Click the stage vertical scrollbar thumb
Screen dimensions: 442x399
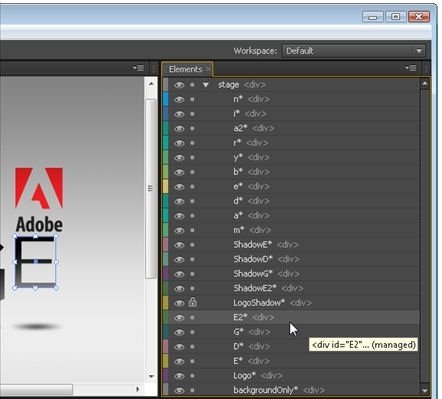tap(151, 188)
